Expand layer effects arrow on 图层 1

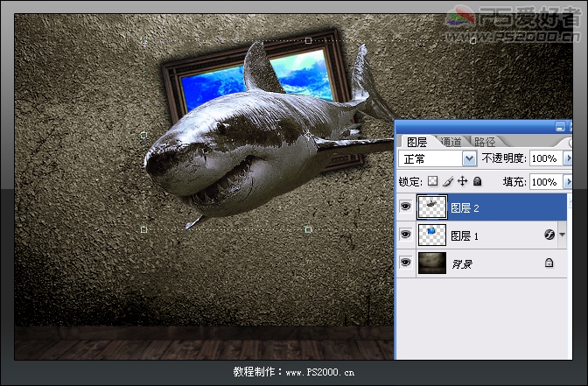(x=562, y=235)
